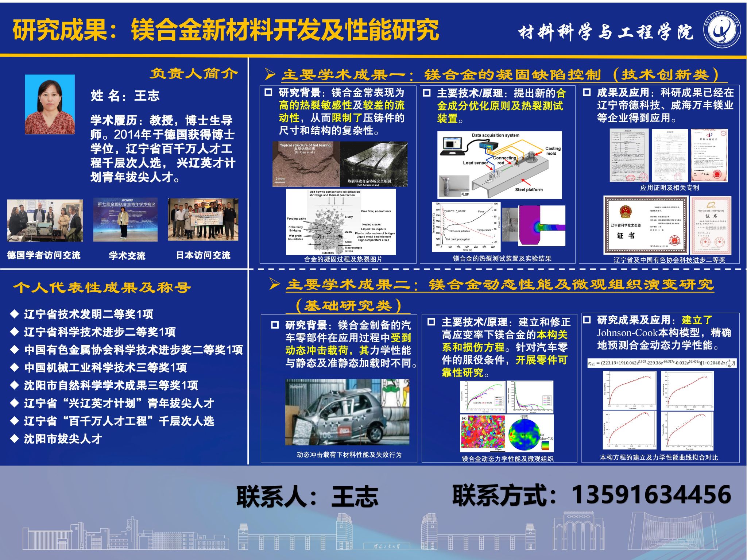Click the solidification melt flow diagram
The height and width of the screenshot is (560, 747).
341,221
